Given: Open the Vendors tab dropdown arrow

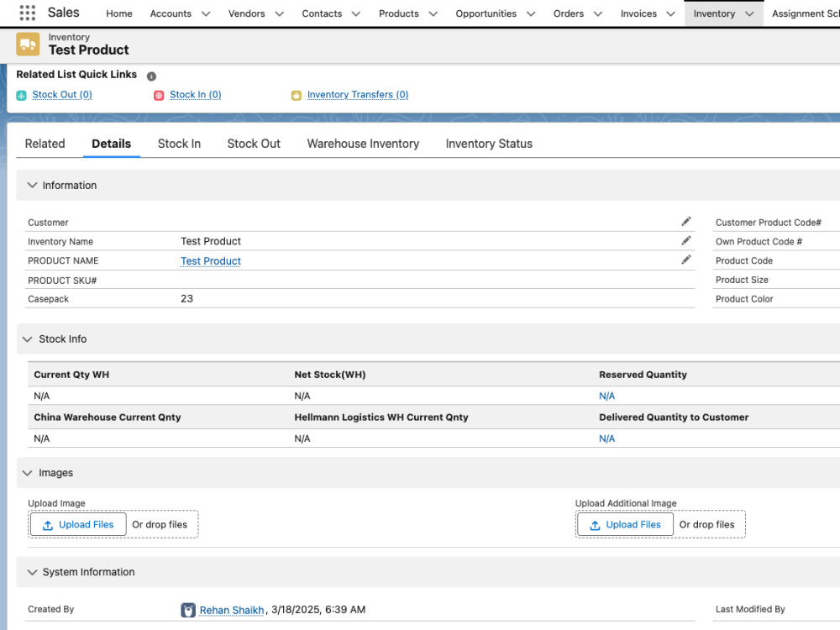Looking at the screenshot, I should pos(279,14).
